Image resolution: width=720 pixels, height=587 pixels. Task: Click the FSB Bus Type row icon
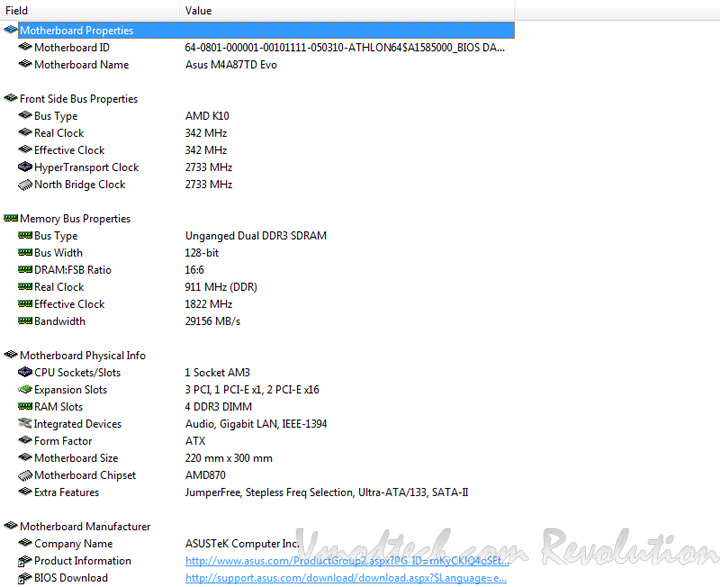(x=25, y=115)
